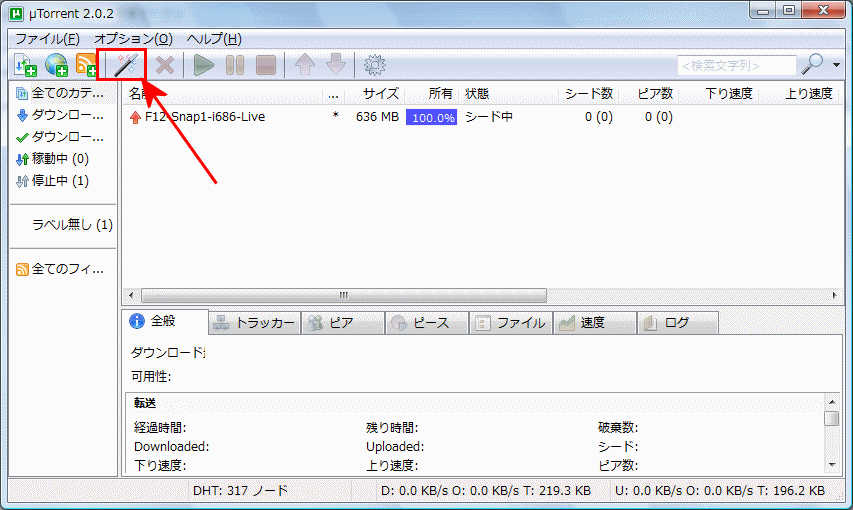Open the オプション(O) menu
Screen dimensions: 853x510
click(133, 39)
